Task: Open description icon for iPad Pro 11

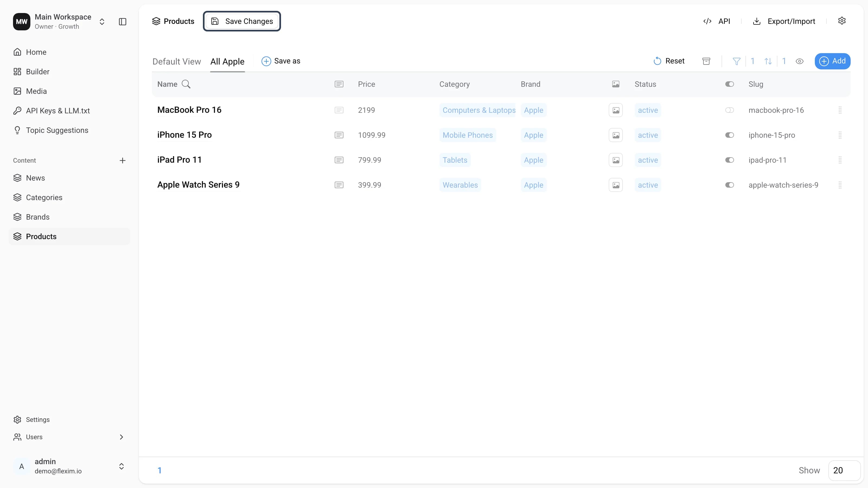Action: 339,160
